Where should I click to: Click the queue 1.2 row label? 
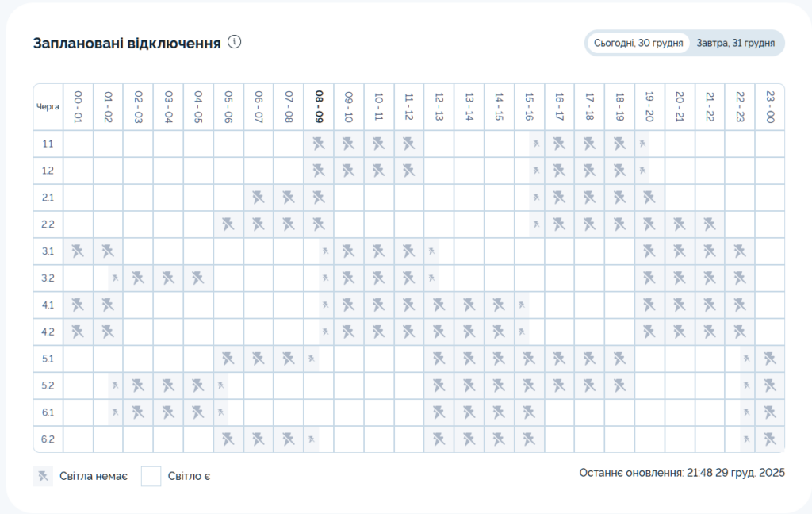(48, 171)
